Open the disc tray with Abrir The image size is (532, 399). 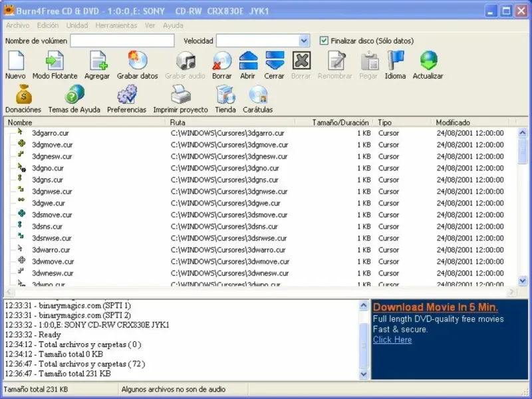point(248,62)
